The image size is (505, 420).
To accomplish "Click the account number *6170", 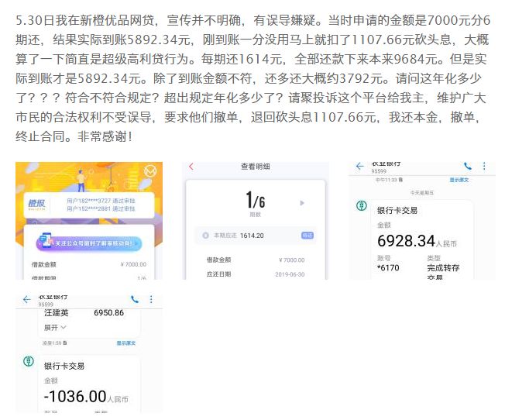I will (x=388, y=268).
